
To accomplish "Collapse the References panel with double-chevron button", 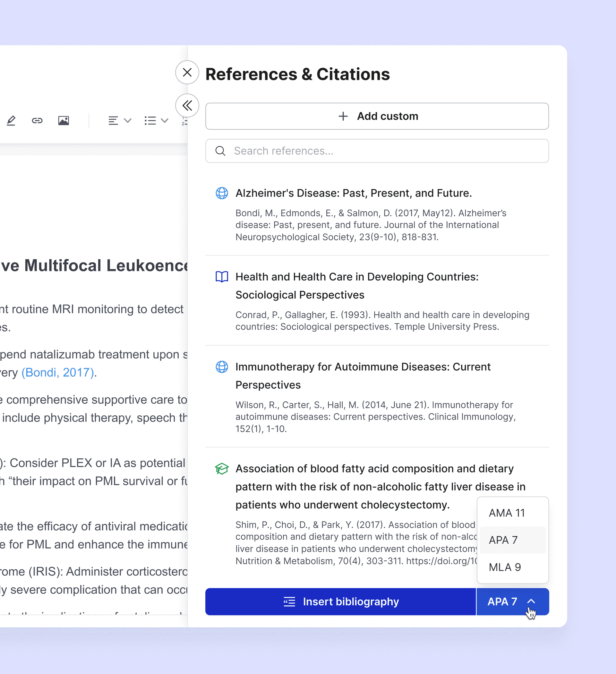I will click(x=187, y=106).
